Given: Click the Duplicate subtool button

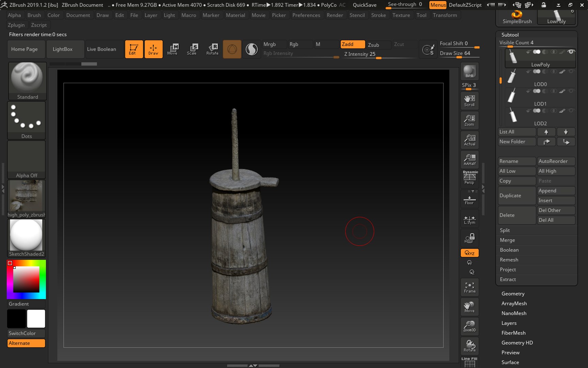Looking at the screenshot, I should point(517,196).
